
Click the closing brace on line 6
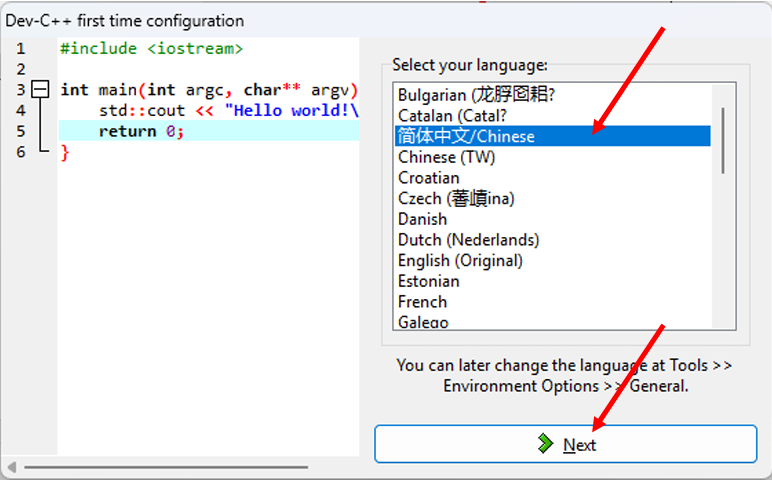click(x=64, y=153)
